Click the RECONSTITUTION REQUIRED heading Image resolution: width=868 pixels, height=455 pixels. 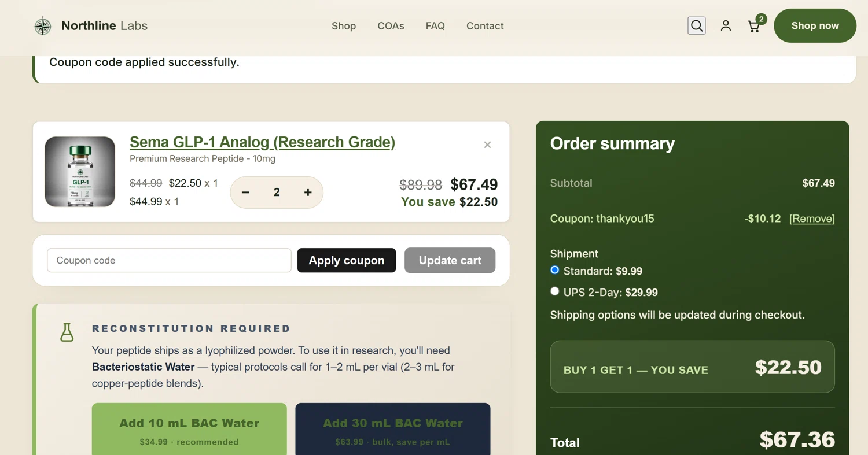(x=191, y=328)
